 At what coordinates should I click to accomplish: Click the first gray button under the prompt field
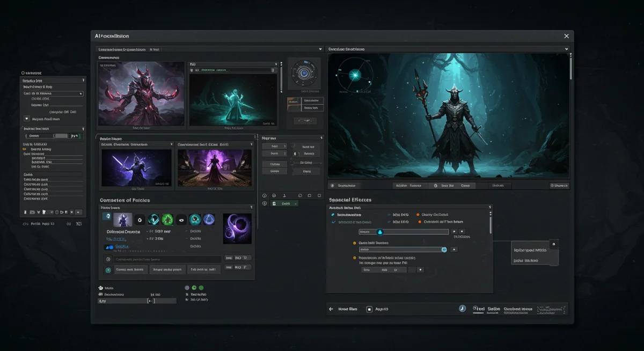click(x=131, y=269)
